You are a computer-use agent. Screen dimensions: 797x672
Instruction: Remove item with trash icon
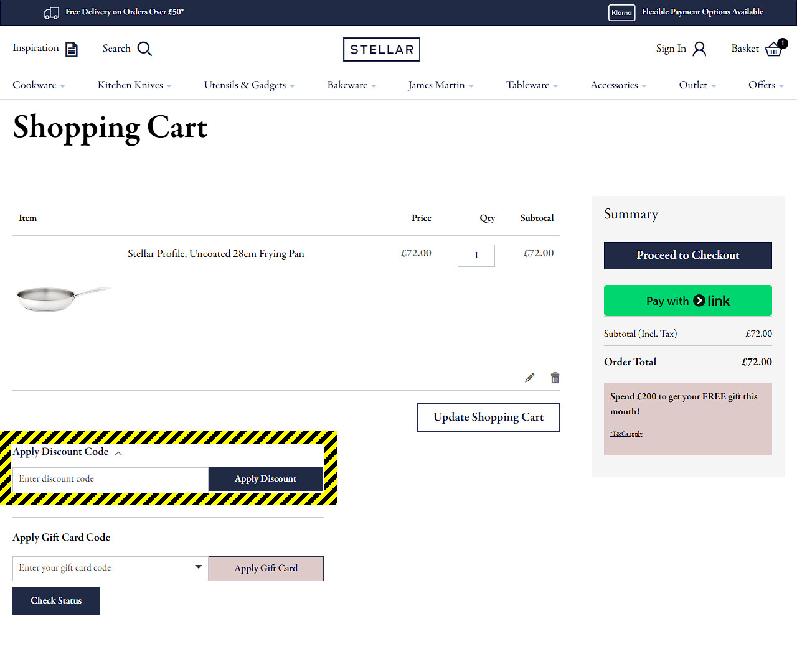pos(555,378)
